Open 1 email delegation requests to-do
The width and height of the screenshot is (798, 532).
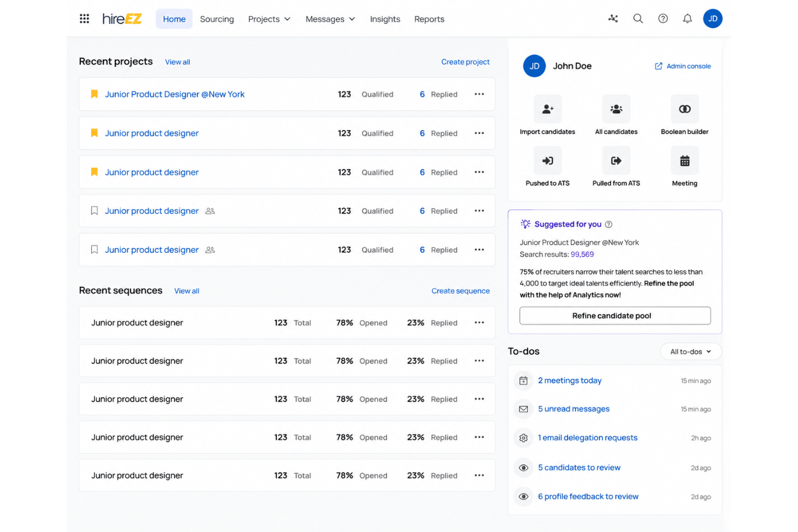coord(588,438)
